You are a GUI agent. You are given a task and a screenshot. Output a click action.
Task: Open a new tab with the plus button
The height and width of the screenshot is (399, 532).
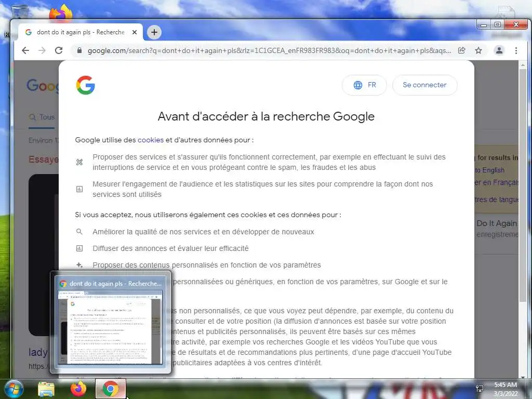click(154, 32)
